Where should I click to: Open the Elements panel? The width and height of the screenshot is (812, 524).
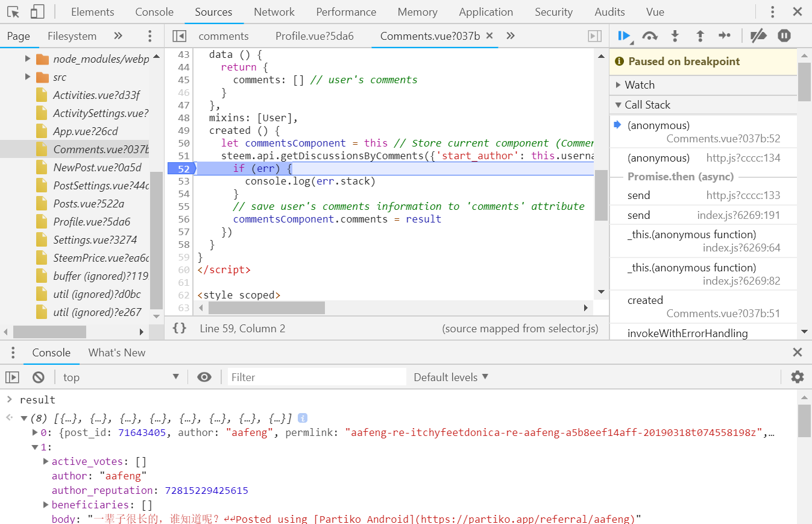pos(92,12)
